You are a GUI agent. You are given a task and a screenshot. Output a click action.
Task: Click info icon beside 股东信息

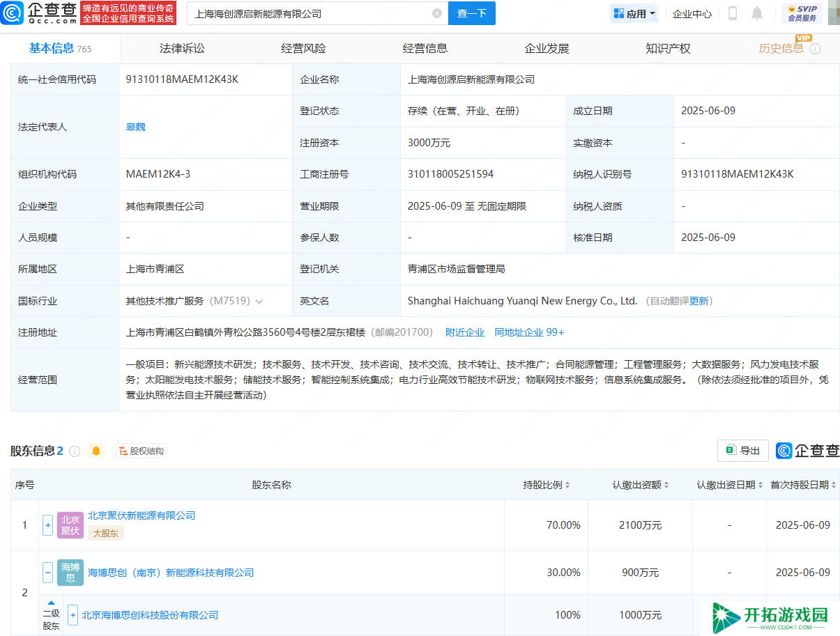click(75, 451)
